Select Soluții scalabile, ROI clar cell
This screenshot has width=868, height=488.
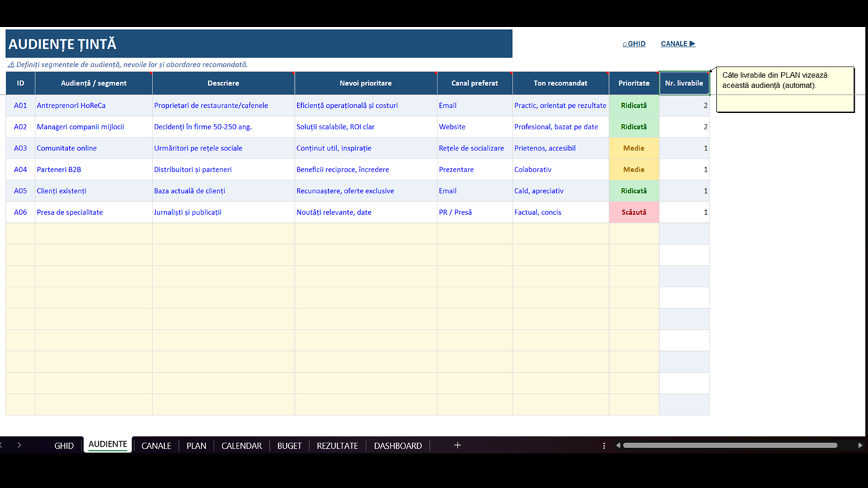(366, 127)
